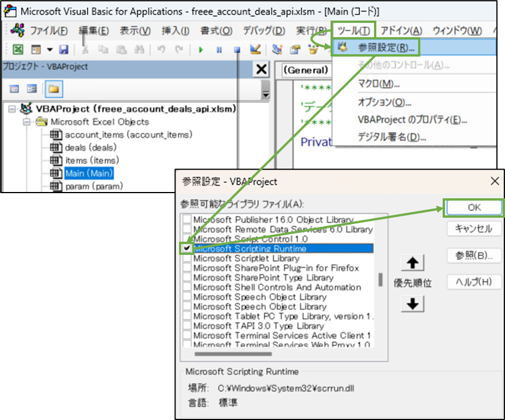The width and height of the screenshot is (505, 420).
Task: Open the 編集(E) menu
Action: pos(94,31)
